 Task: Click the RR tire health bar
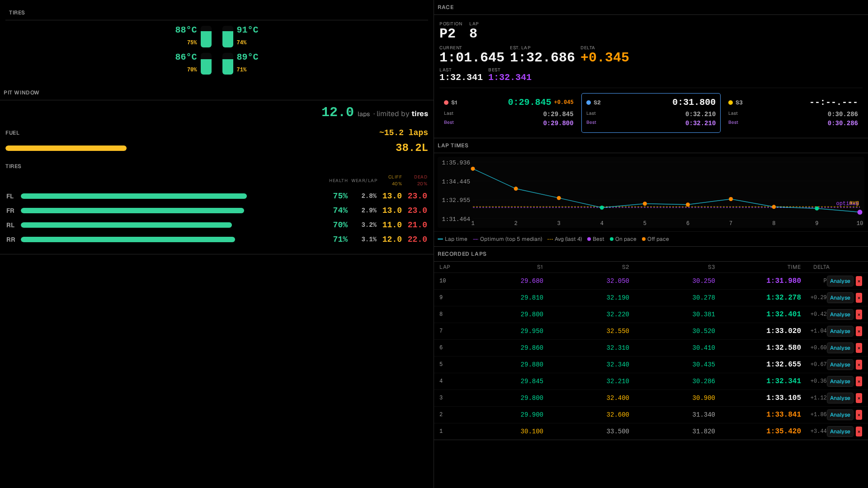(128, 239)
